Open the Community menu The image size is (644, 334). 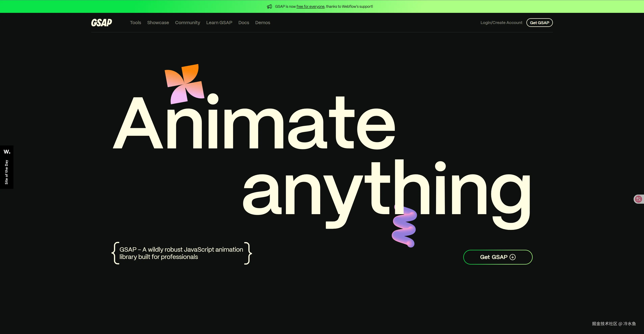pyautogui.click(x=187, y=22)
